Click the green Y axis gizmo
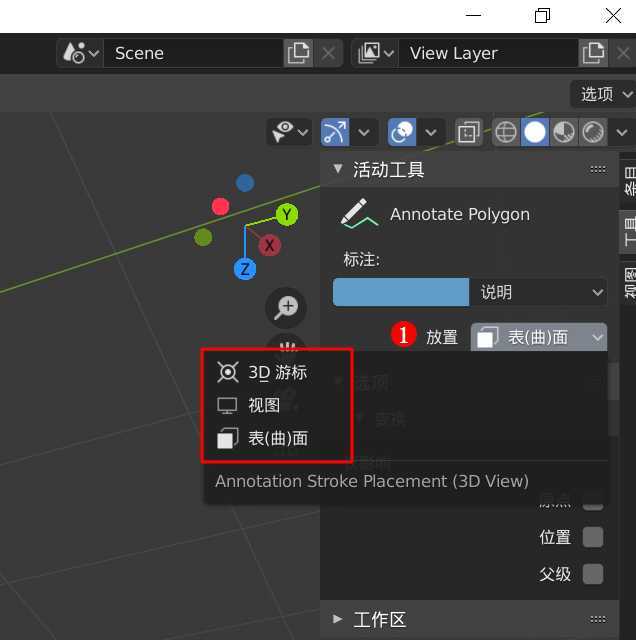636x640 pixels. pyautogui.click(x=287, y=215)
